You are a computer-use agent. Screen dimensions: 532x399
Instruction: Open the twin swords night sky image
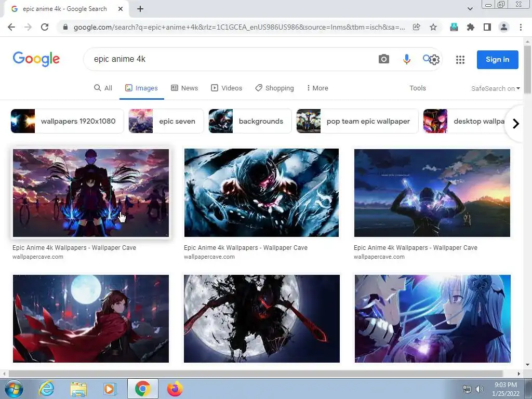(432, 193)
